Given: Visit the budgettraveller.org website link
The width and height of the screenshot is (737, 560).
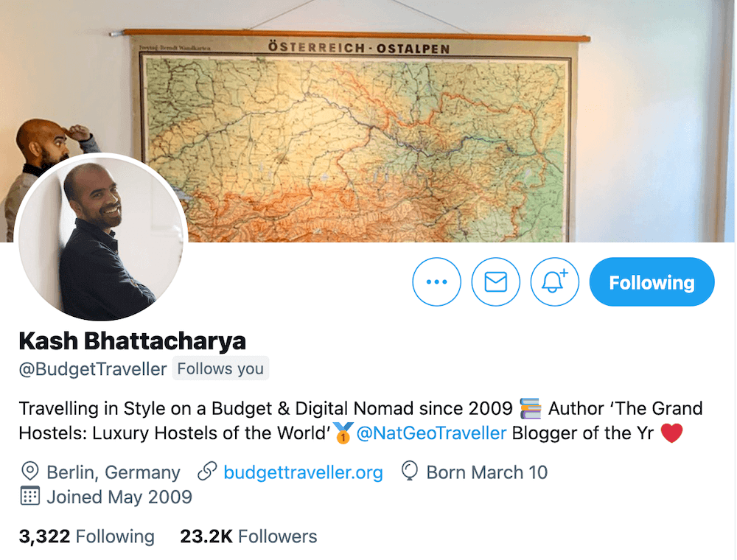Looking at the screenshot, I should click(x=303, y=472).
